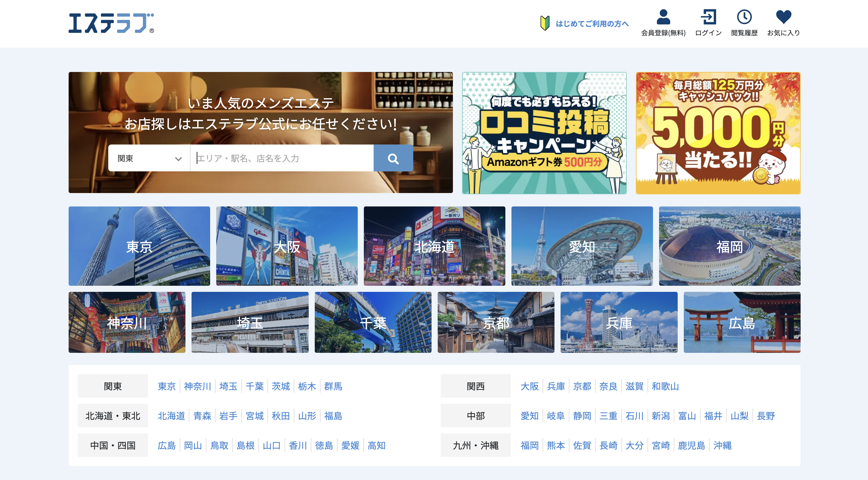Click the 長野 link in 中部 row
Screen dimensions: 868x480
[766, 416]
